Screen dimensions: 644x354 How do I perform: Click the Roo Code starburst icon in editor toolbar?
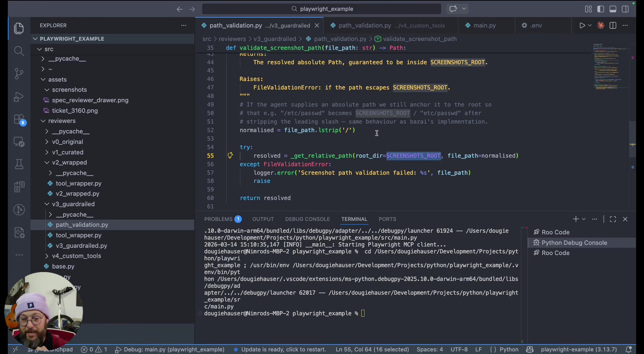coord(601,25)
